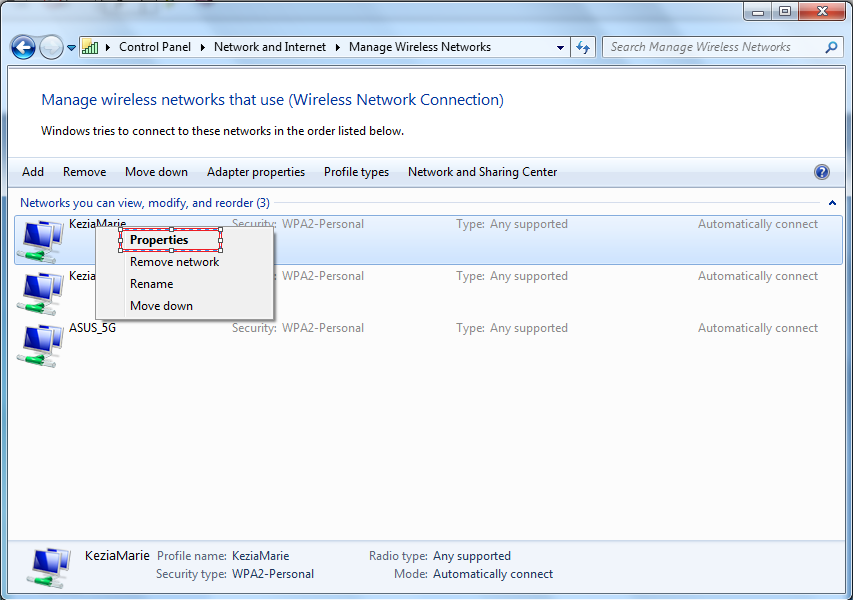
Task: Select Network and Internet in breadcrumb
Action: point(270,47)
